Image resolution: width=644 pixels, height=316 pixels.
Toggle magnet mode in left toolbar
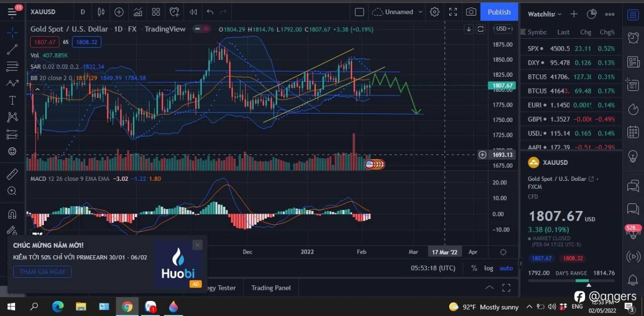point(12,214)
